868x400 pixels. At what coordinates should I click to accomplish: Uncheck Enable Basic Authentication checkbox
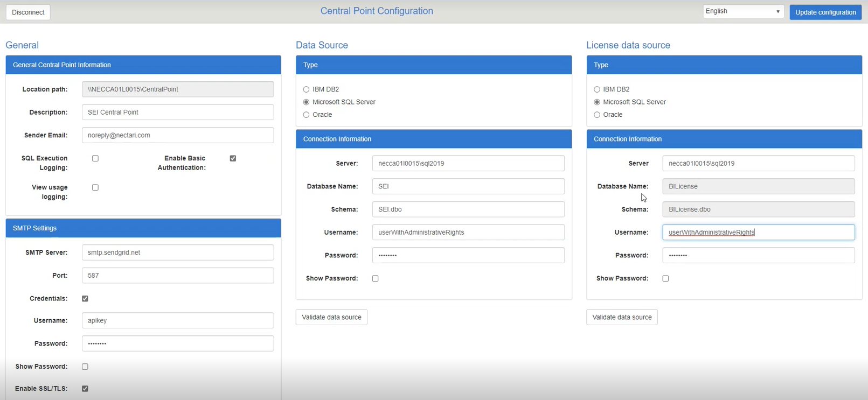pos(233,158)
